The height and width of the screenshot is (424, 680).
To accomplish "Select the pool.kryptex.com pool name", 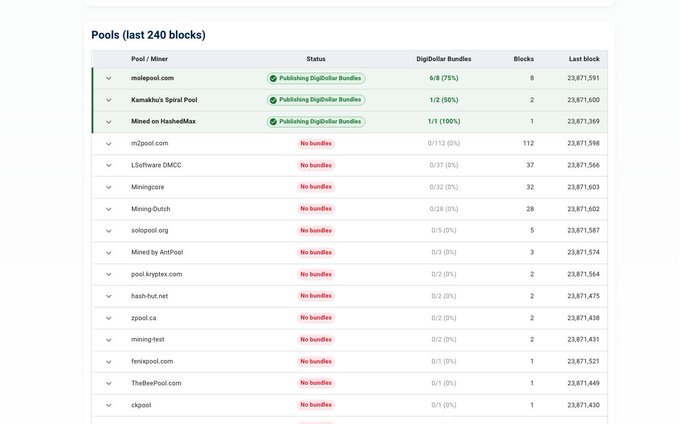I will (x=157, y=274).
